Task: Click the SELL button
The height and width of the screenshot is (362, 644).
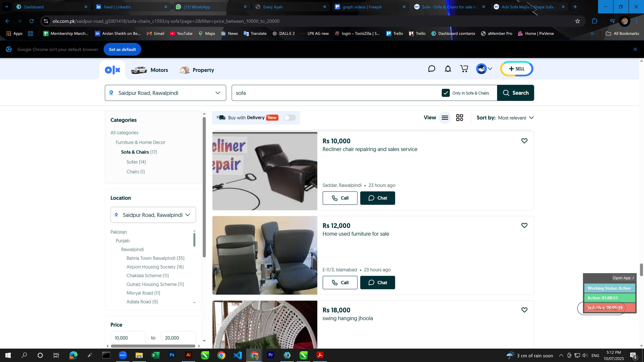Action: [517, 69]
